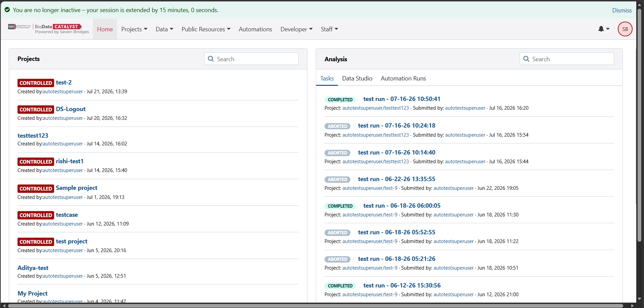Click autotestsuperuser creator of test-2 project
Image resolution: width=644 pixels, height=308 pixels.
[x=63, y=92]
